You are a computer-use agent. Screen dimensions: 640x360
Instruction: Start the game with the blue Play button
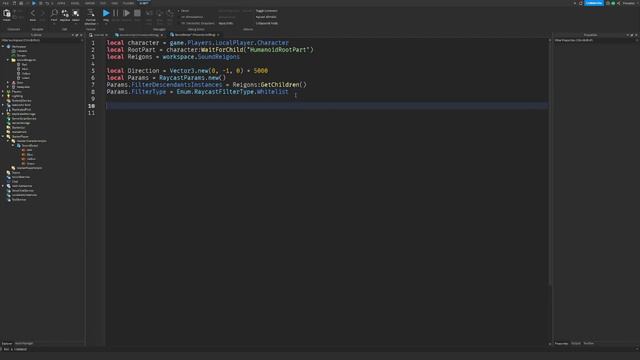pos(106,14)
